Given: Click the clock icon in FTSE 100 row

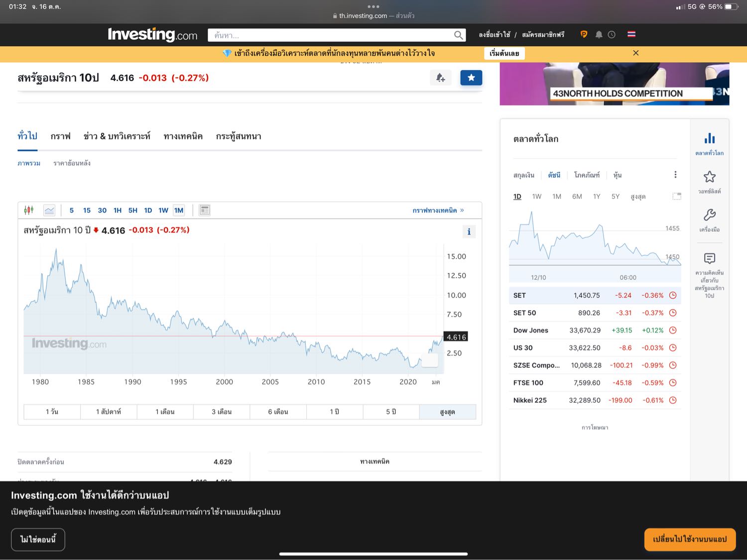Looking at the screenshot, I should click(673, 383).
